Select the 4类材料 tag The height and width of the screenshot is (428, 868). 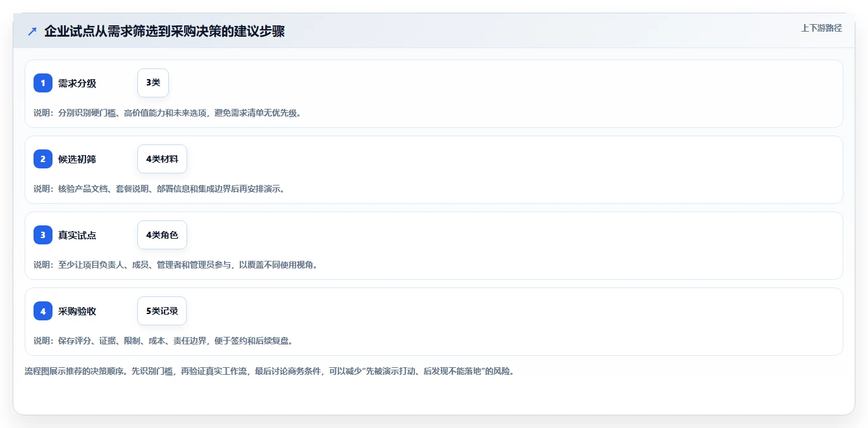tap(162, 159)
